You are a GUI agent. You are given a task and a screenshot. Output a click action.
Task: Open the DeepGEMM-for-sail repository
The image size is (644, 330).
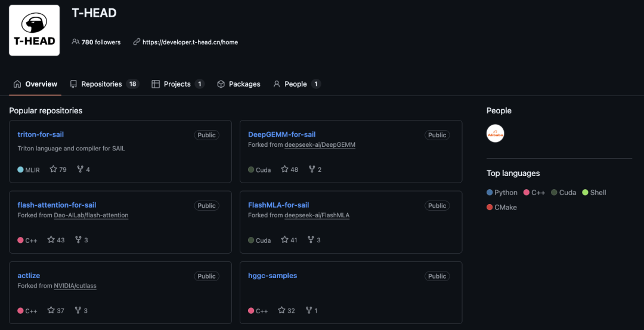click(x=281, y=134)
